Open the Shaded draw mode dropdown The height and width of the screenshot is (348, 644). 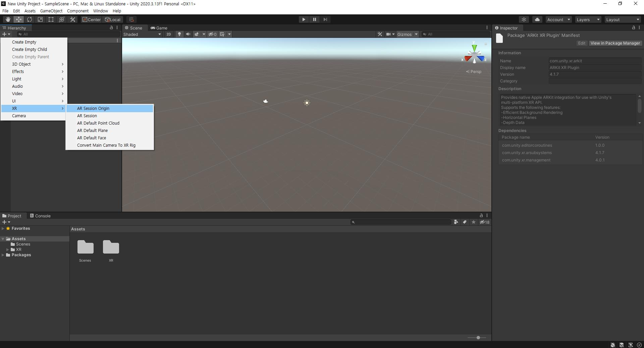[142, 34]
